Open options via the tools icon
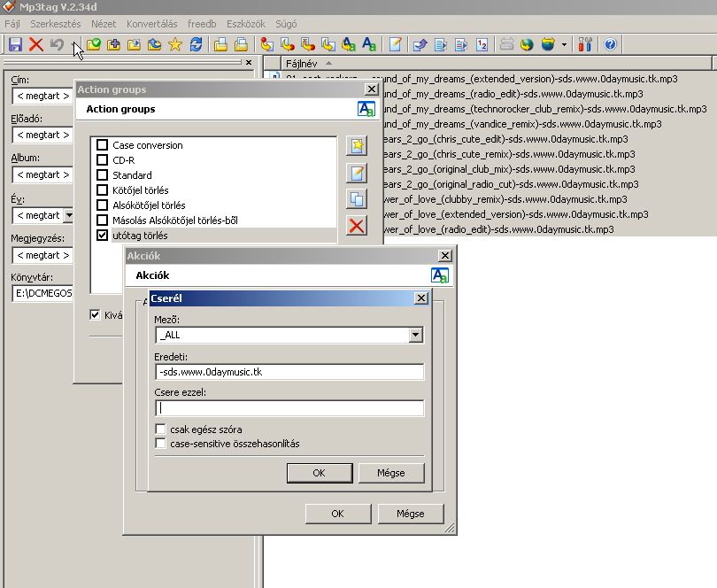 (585, 44)
